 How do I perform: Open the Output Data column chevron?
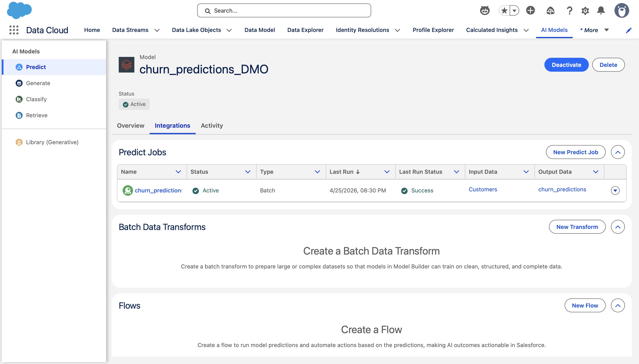click(x=596, y=172)
